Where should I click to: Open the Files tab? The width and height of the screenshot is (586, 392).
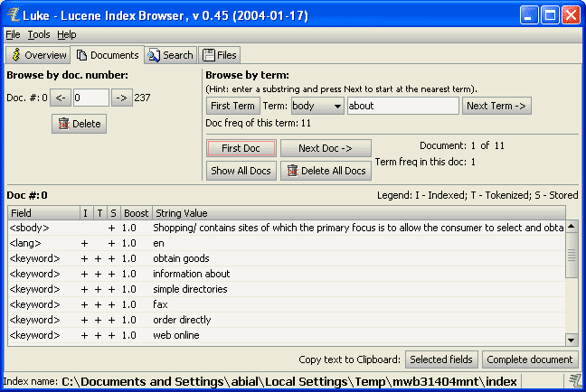(x=220, y=55)
